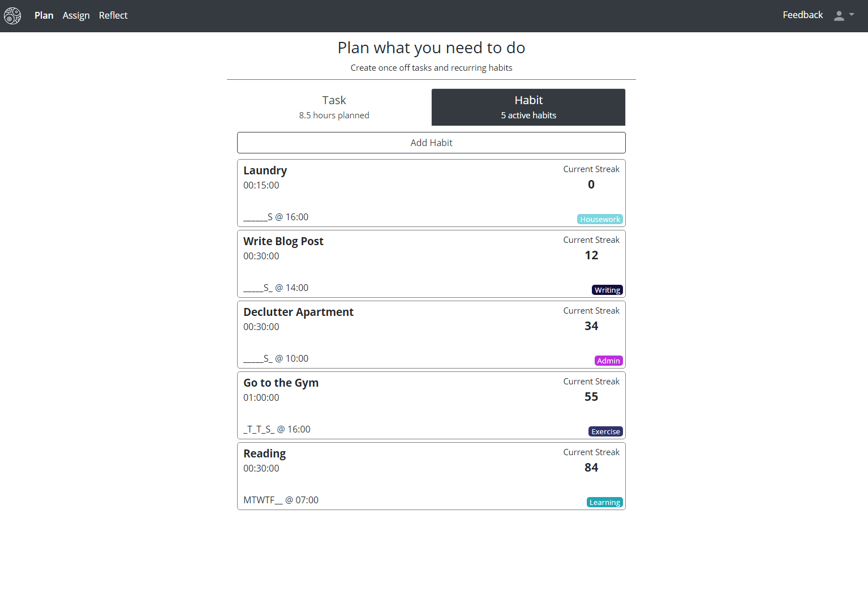
Task: Open the Feedback link
Action: (802, 15)
